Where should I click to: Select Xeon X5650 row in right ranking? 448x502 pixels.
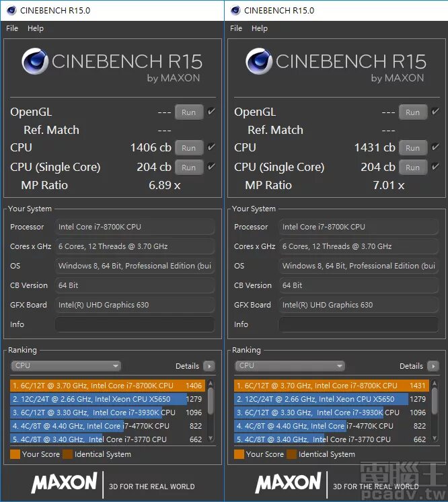click(x=332, y=399)
